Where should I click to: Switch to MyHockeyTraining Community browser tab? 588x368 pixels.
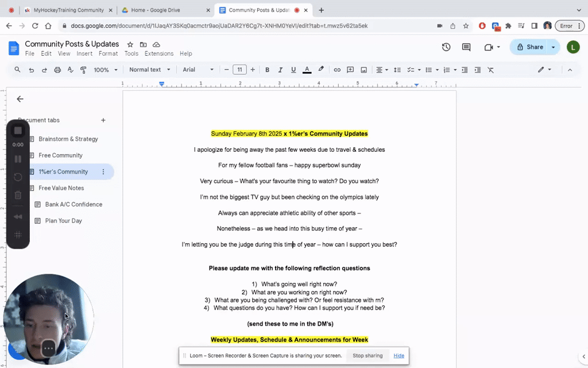(68, 10)
